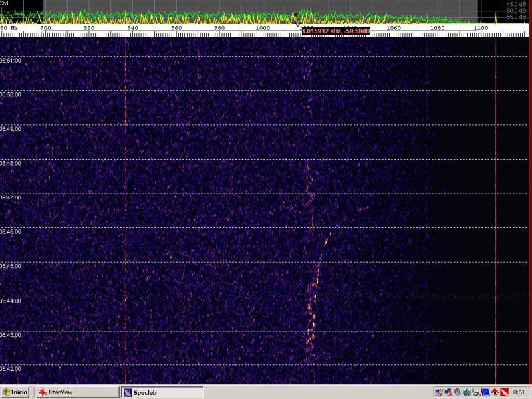Viewport: 532px width, 399px height.
Task: Click the Ch1 label in spectrum graph
Action: click(x=5, y=3)
